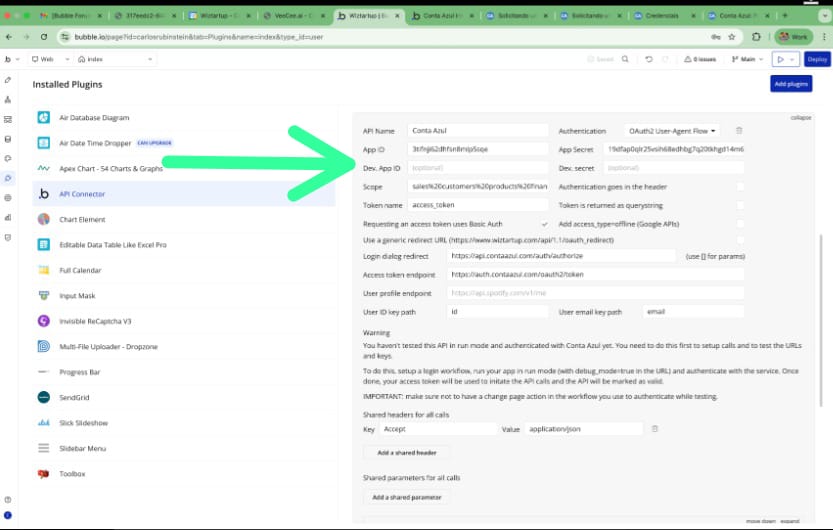Click the Dev. App ID input field
The height and width of the screenshot is (530, 833).
pos(478,168)
